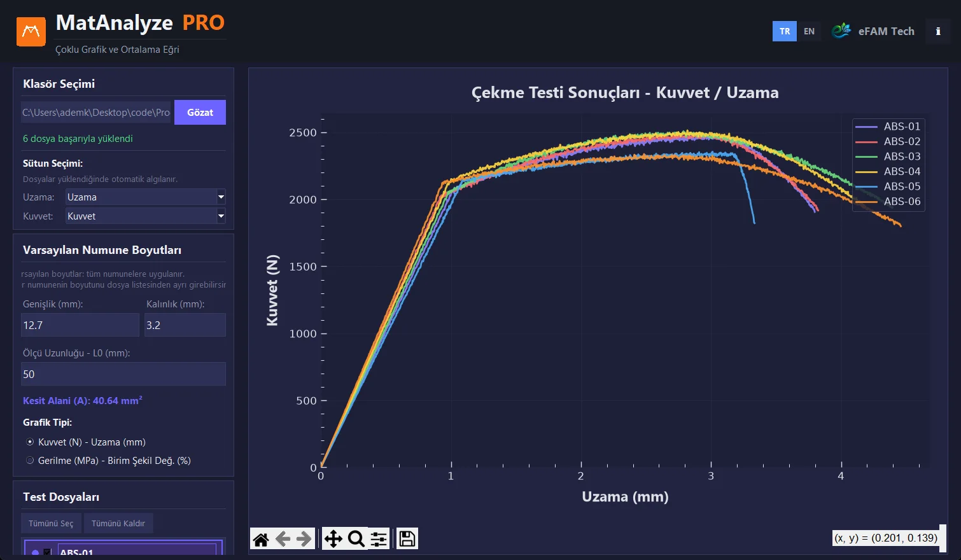Screen dimensions: 961x560
Task: Click 'Çoklu Grafik ve Ortalama Eğri' subtitle
Action: 117,50
